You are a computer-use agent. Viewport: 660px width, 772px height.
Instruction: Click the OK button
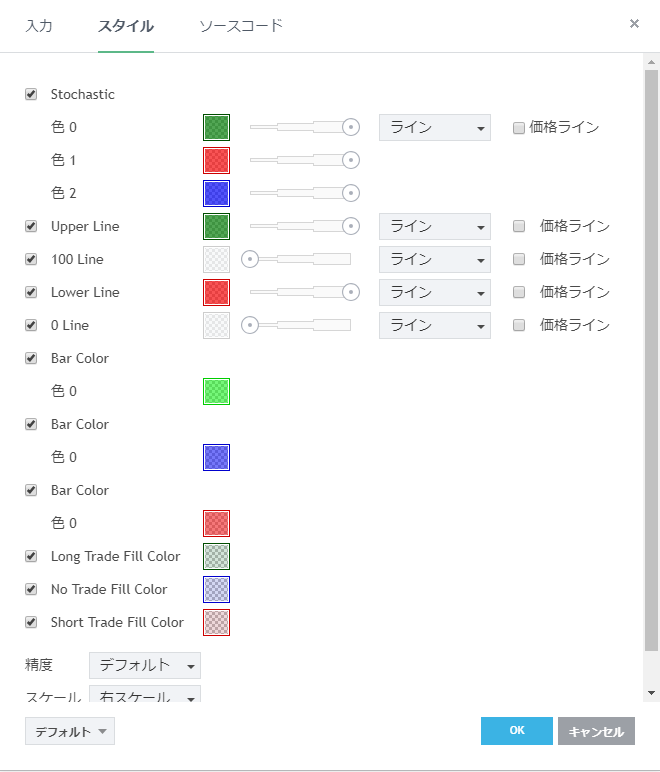pyautogui.click(x=516, y=731)
